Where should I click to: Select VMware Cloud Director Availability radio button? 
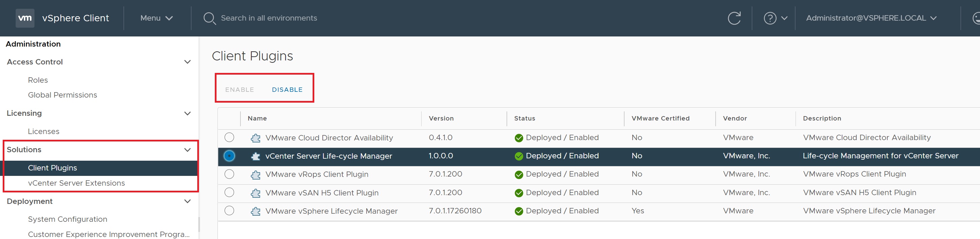coord(229,137)
